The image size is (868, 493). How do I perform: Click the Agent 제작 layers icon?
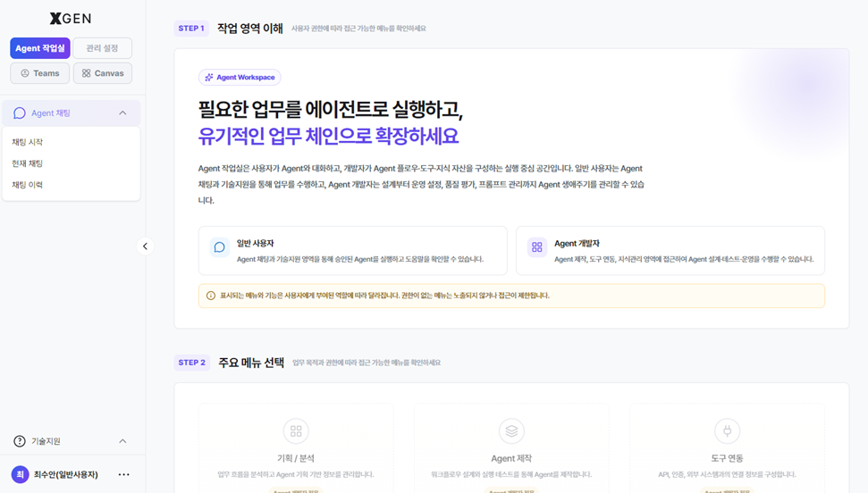pos(511,431)
